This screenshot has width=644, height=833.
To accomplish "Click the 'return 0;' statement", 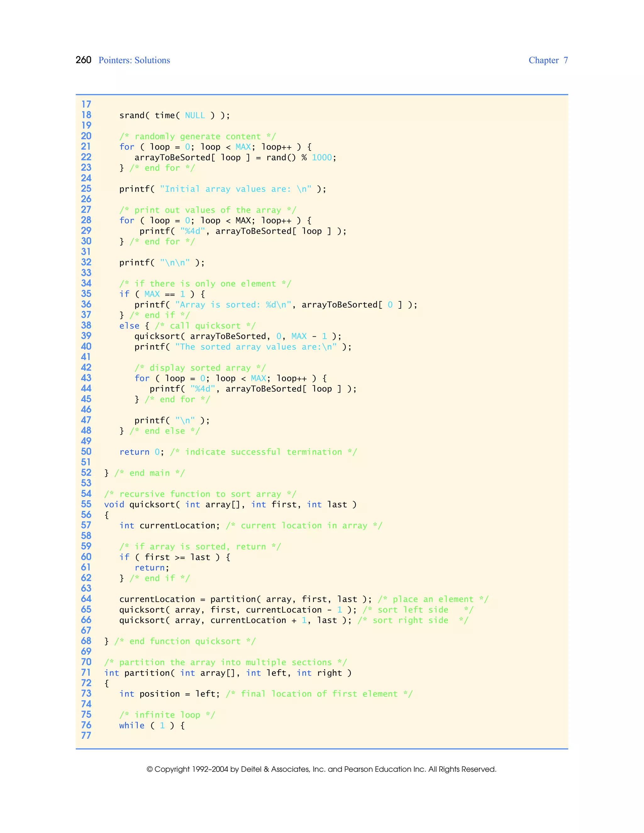I will [x=141, y=452].
